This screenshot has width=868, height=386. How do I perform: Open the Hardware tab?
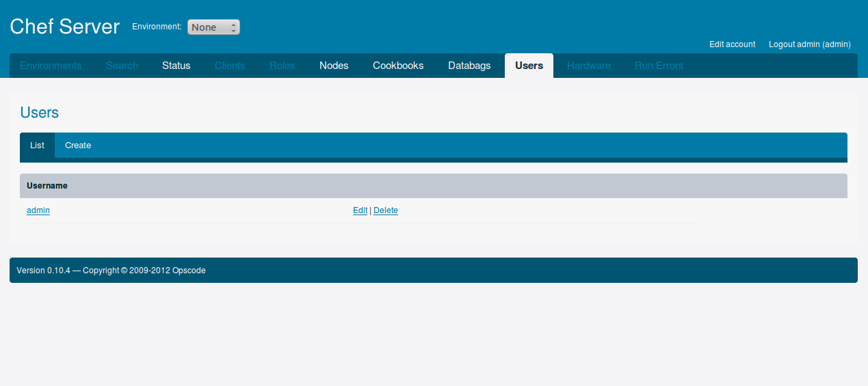pos(589,66)
